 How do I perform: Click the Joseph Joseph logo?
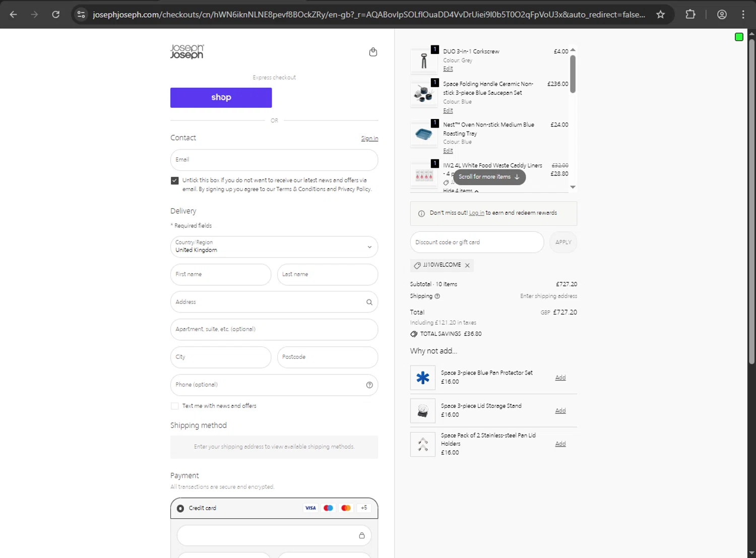[x=187, y=51]
